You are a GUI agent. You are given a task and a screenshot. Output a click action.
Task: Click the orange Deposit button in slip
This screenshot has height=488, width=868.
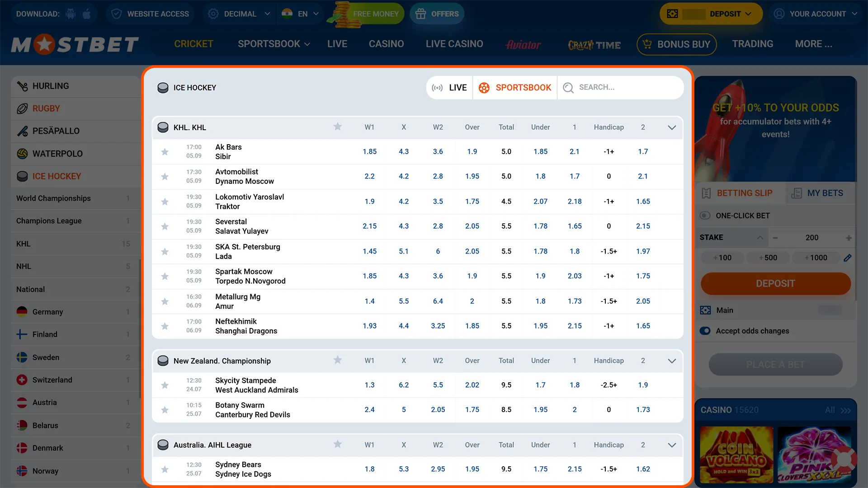coord(775,284)
